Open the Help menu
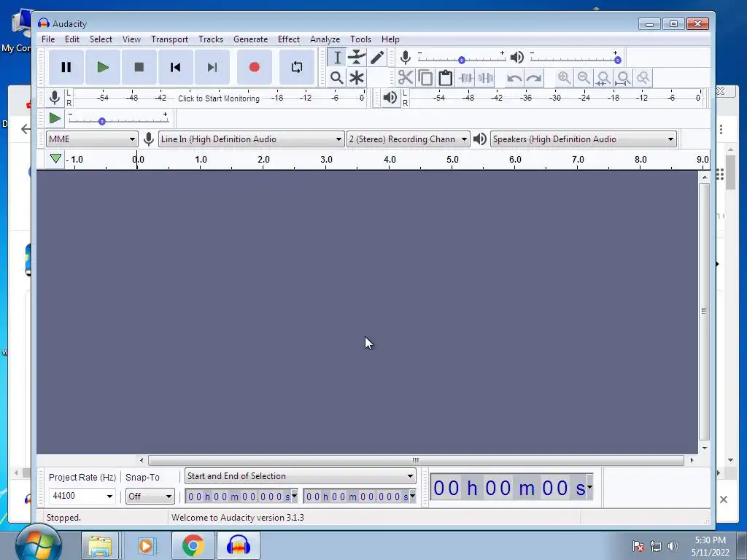747x560 pixels. tap(390, 39)
